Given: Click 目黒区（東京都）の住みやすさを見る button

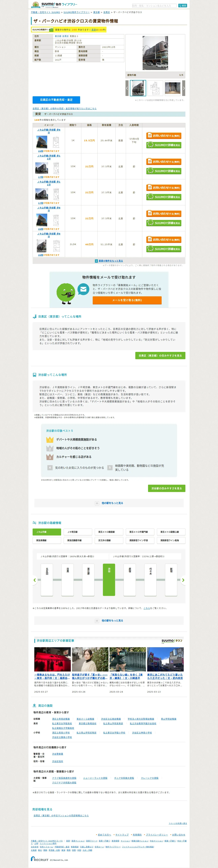Looking at the screenshot, I should (160, 355).
